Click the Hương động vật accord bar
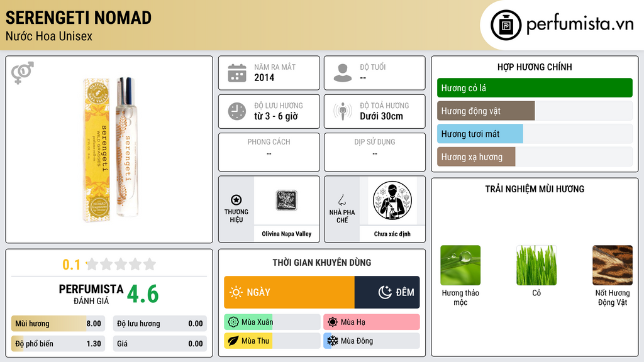644x362 pixels. (x=535, y=111)
